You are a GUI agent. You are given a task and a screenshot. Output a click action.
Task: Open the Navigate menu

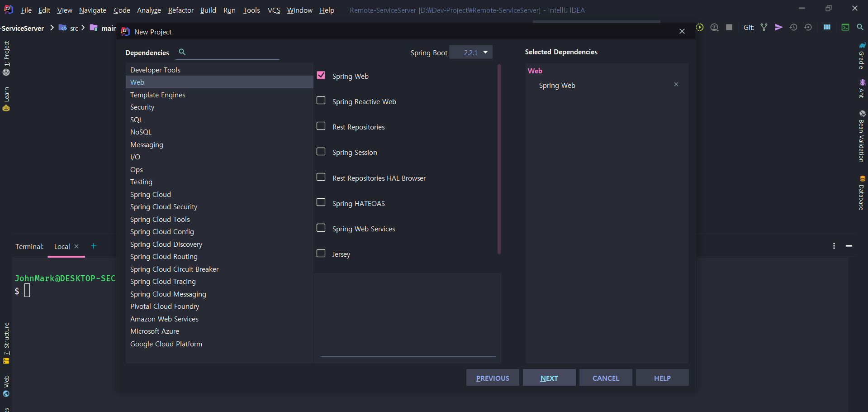pos(92,10)
